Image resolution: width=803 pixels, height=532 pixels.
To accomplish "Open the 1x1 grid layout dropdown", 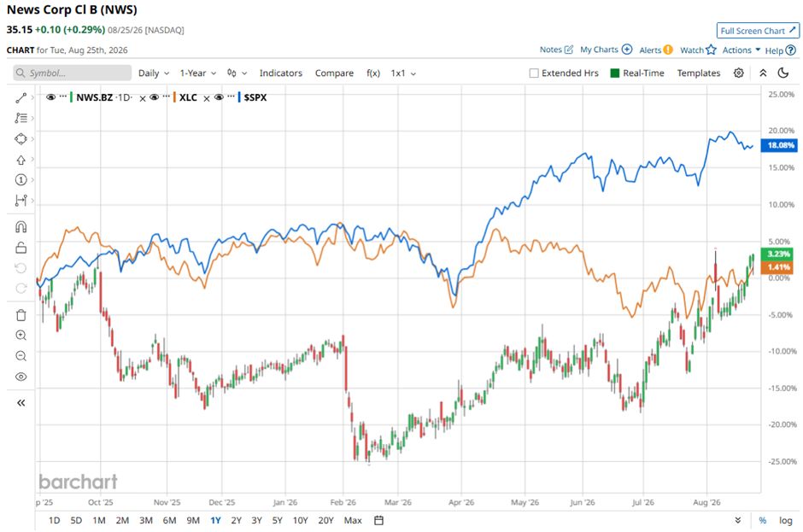I will [403, 73].
